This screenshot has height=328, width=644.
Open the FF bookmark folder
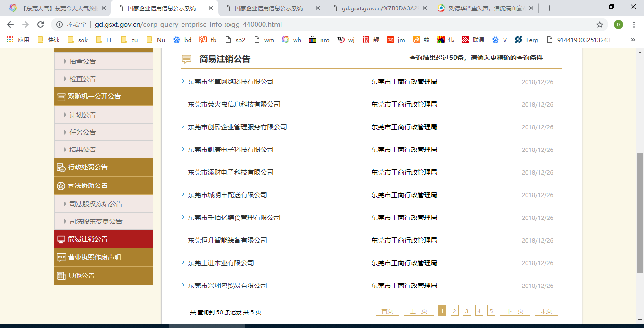[x=104, y=40]
